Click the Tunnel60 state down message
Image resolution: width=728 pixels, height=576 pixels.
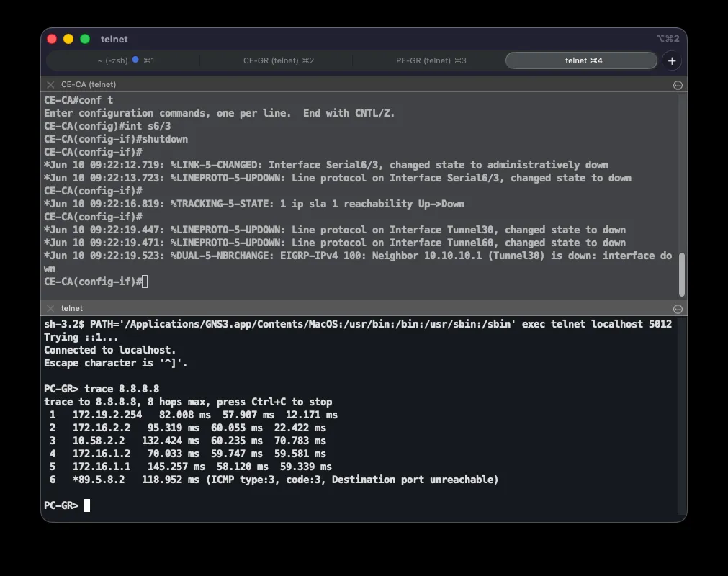[335, 243]
